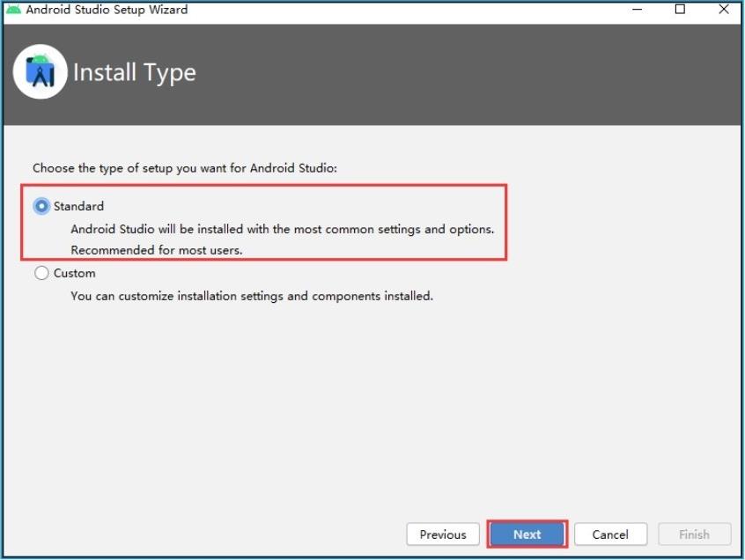Go back with the Previous button
Screen dimensions: 745x560
coord(443,534)
